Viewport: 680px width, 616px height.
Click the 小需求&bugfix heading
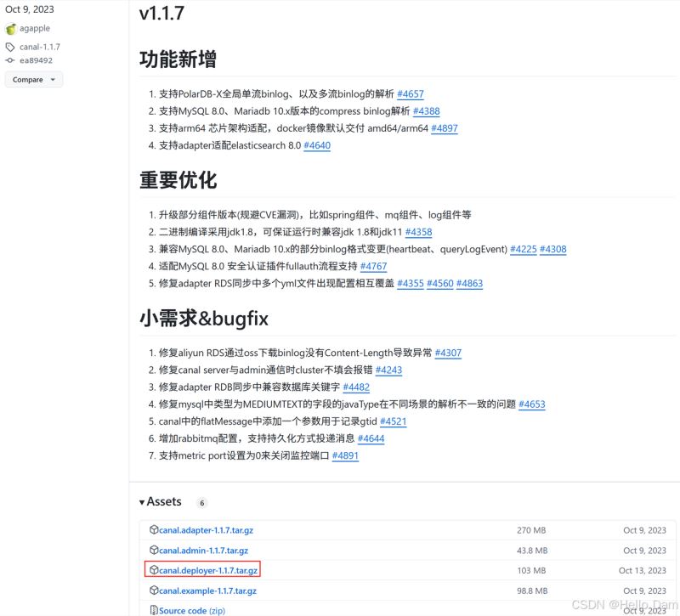[204, 319]
